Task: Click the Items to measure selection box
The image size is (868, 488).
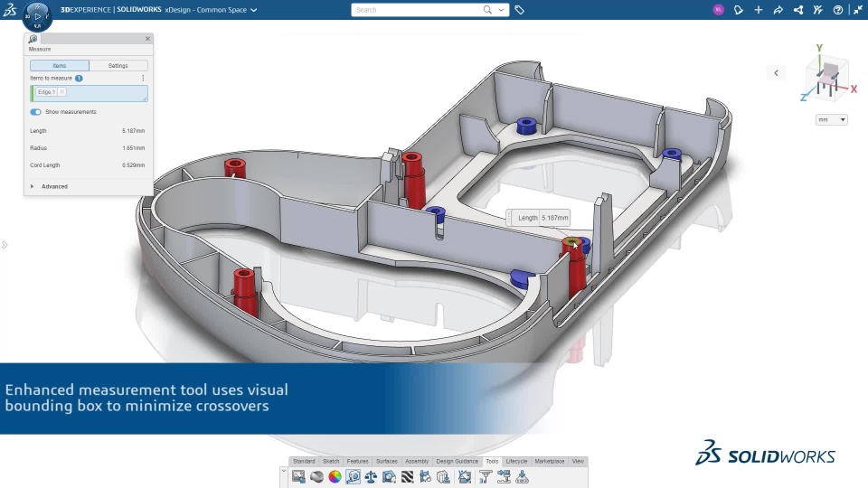Action: (90, 93)
